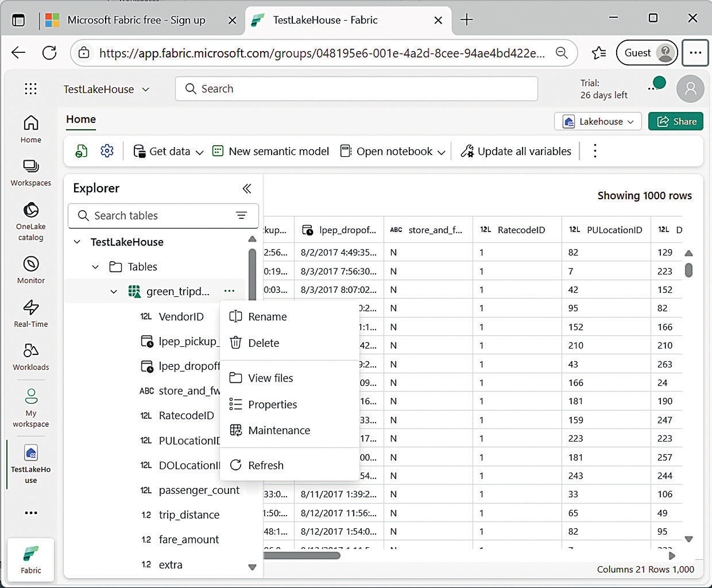Show more sidebar options ellipsis
Viewport: 712px width, 588px height.
click(31, 512)
